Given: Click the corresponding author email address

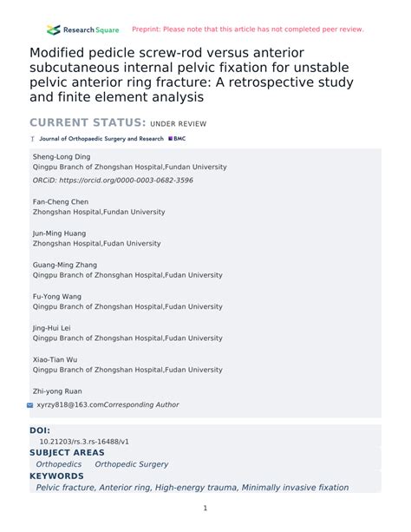Looking at the screenshot, I should [x=70, y=404].
